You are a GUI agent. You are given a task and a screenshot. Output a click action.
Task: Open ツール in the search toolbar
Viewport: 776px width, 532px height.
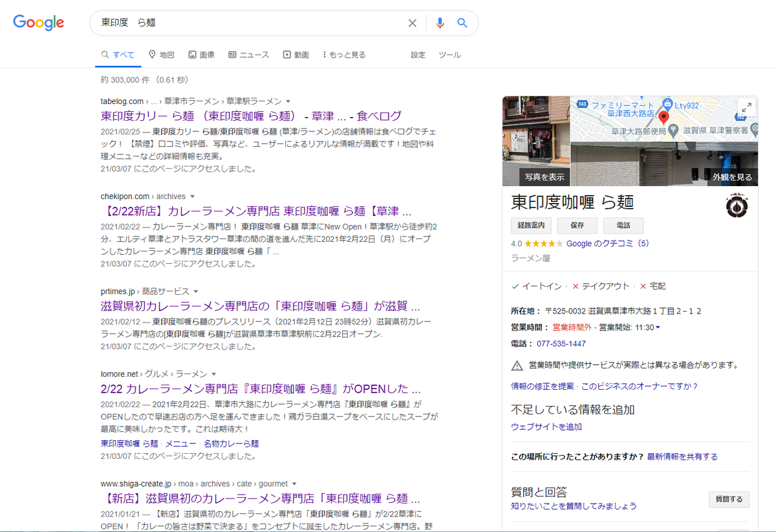coord(450,55)
